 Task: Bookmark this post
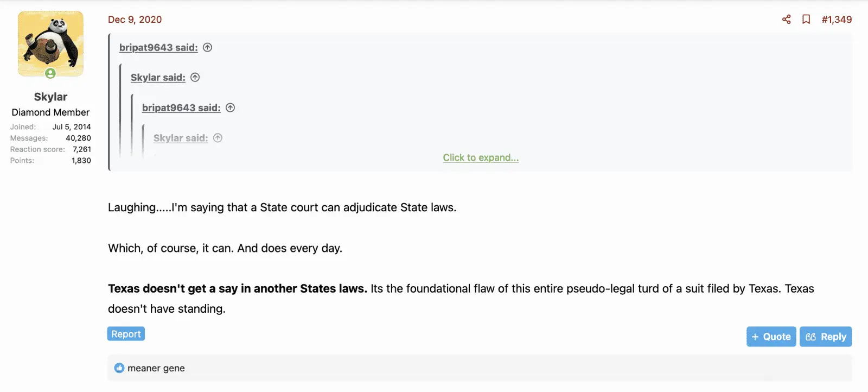tap(806, 20)
